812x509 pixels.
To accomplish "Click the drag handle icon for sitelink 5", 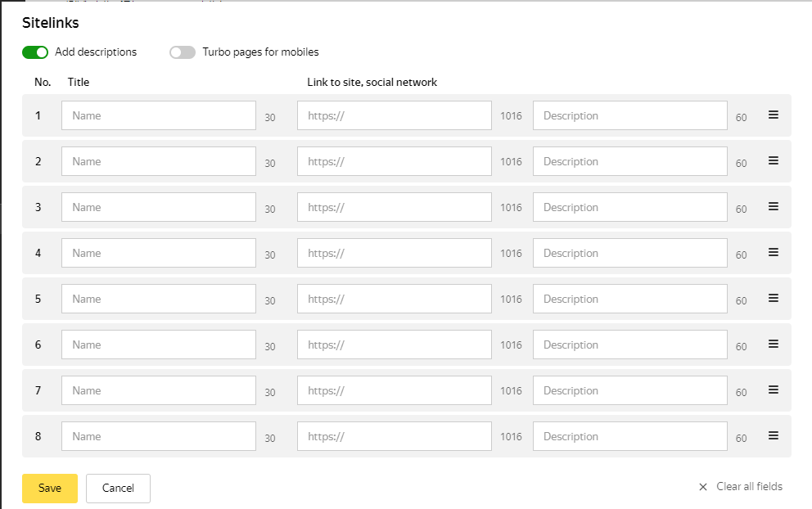I will pyautogui.click(x=773, y=299).
